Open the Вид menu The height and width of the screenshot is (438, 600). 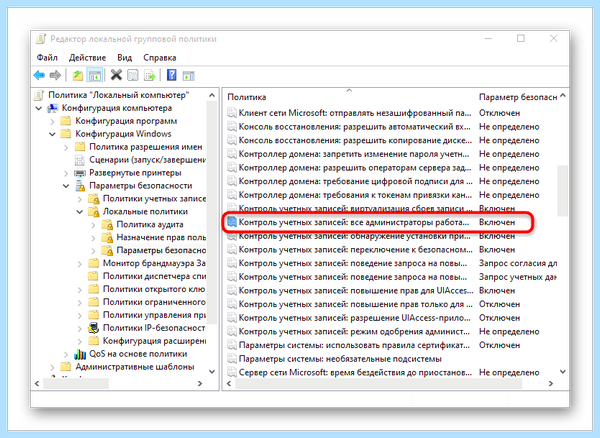click(x=124, y=58)
